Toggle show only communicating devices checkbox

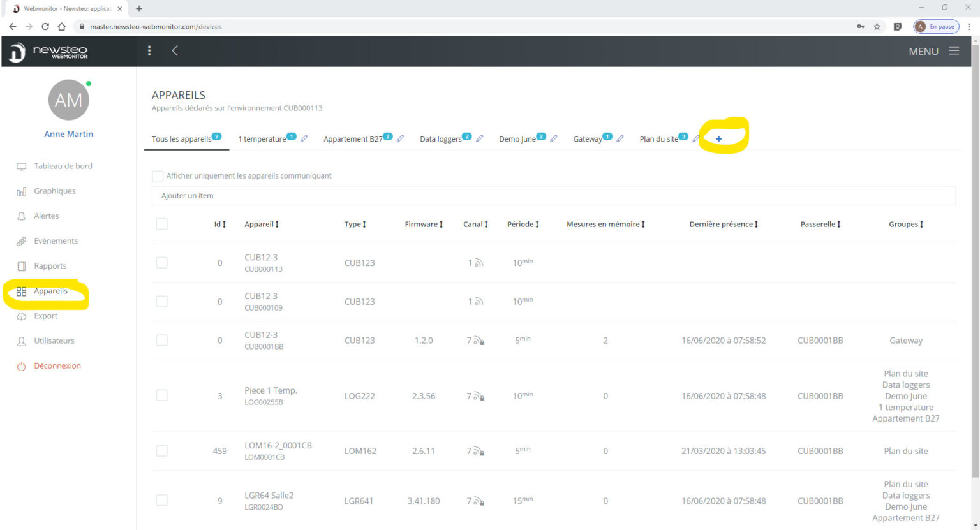158,176
